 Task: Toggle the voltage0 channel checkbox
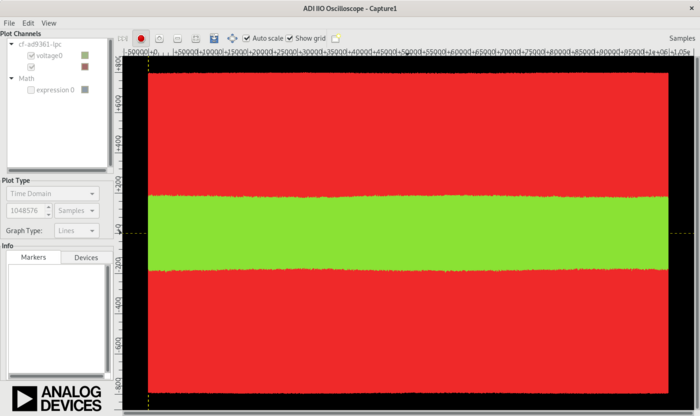pos(31,56)
